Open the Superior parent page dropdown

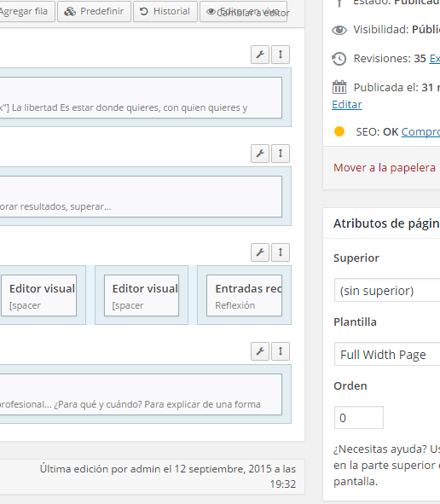coord(387,290)
